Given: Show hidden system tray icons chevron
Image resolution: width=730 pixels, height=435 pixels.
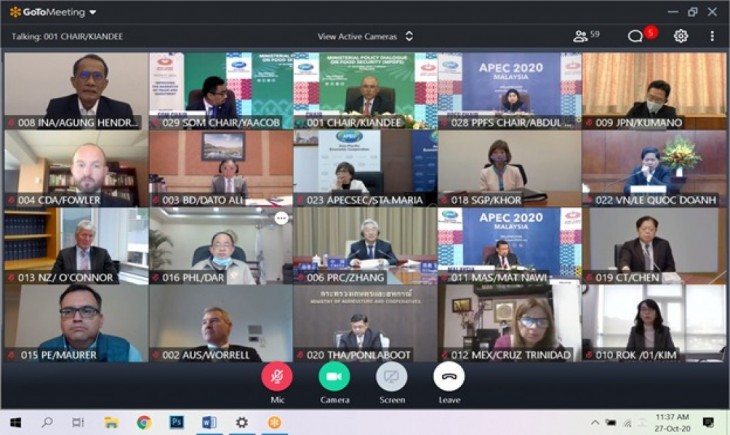Looking at the screenshot, I should tap(595, 423).
